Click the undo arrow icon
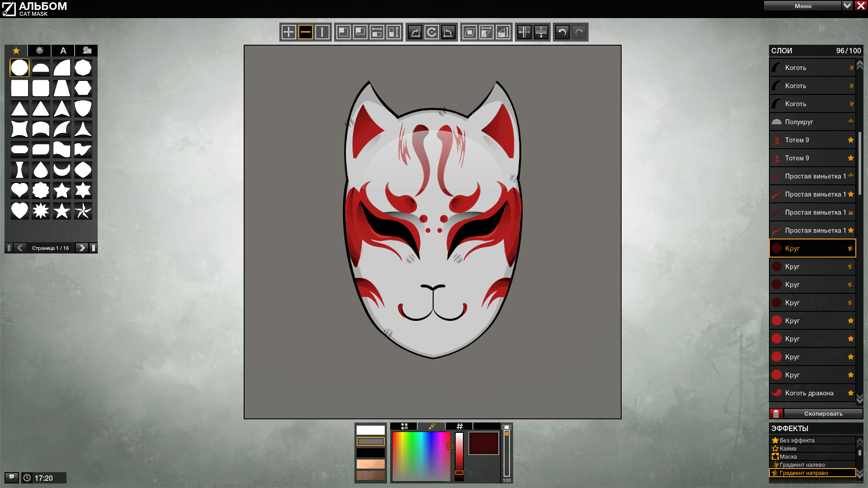 tap(562, 32)
